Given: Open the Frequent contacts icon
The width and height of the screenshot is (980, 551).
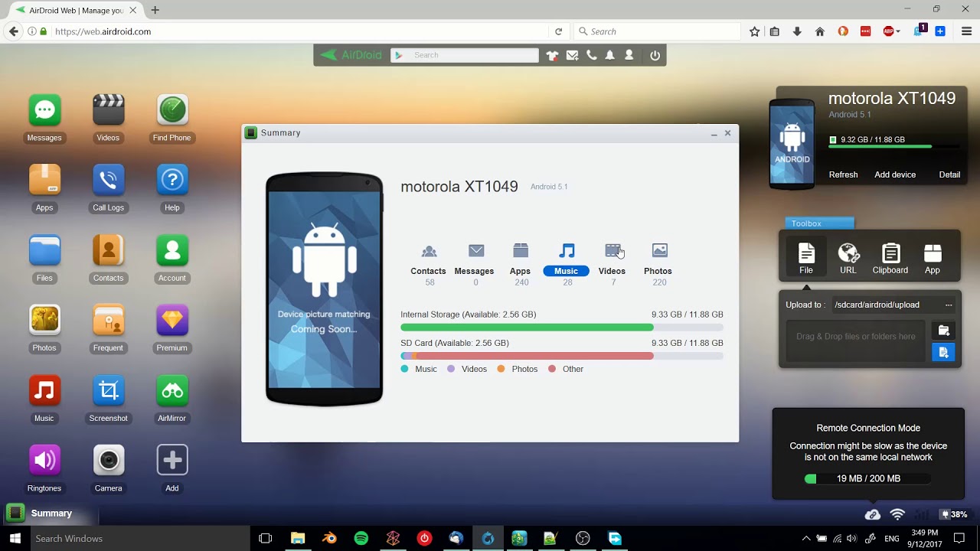Looking at the screenshot, I should coord(108,320).
